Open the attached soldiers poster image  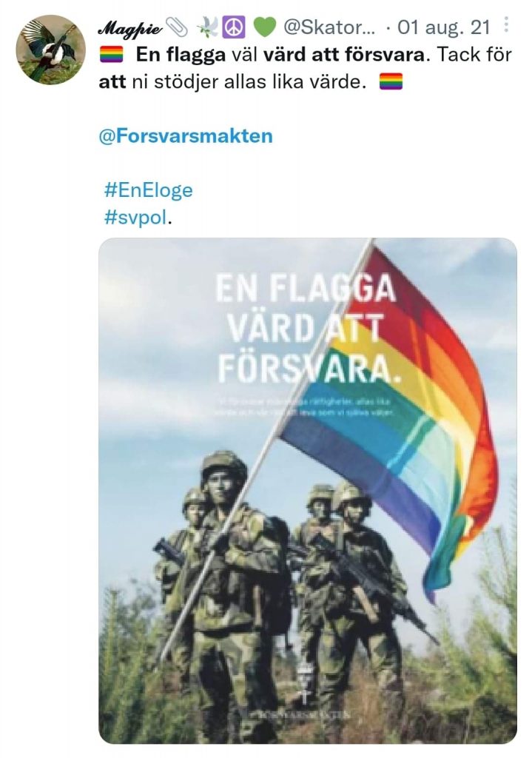coord(308,491)
